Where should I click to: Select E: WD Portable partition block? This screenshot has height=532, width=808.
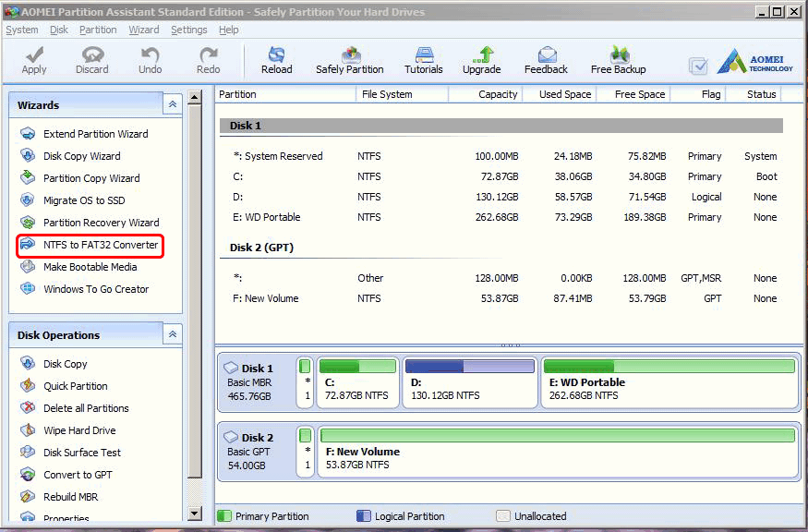point(669,382)
